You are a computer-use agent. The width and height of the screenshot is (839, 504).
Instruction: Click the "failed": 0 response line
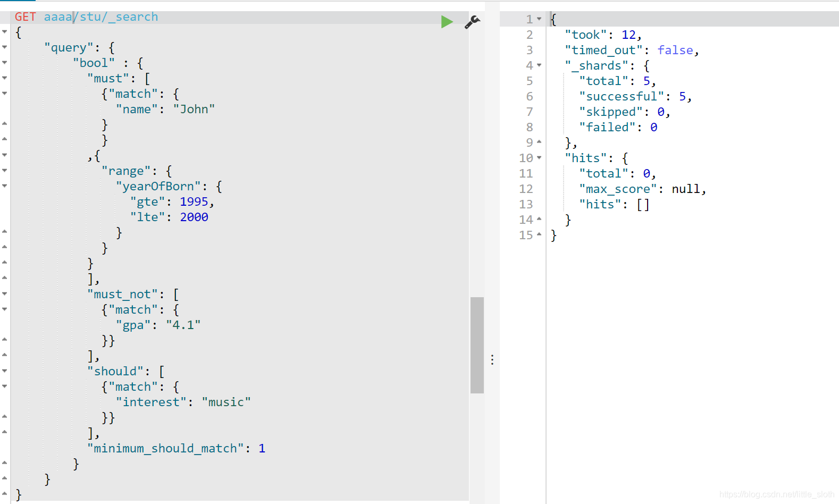click(x=618, y=127)
